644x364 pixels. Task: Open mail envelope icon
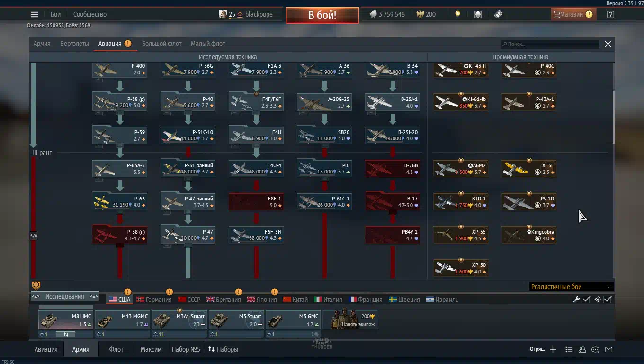pyautogui.click(x=609, y=349)
